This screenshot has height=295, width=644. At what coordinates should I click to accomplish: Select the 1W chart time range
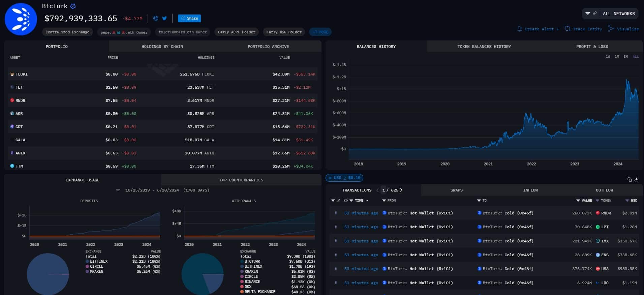coord(608,57)
